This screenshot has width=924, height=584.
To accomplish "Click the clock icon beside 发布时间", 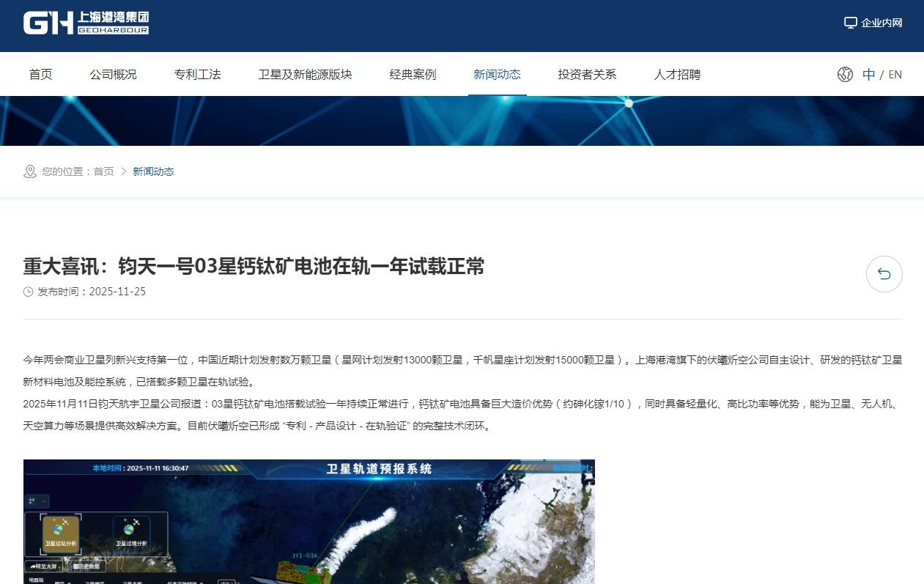I will click(x=29, y=292).
